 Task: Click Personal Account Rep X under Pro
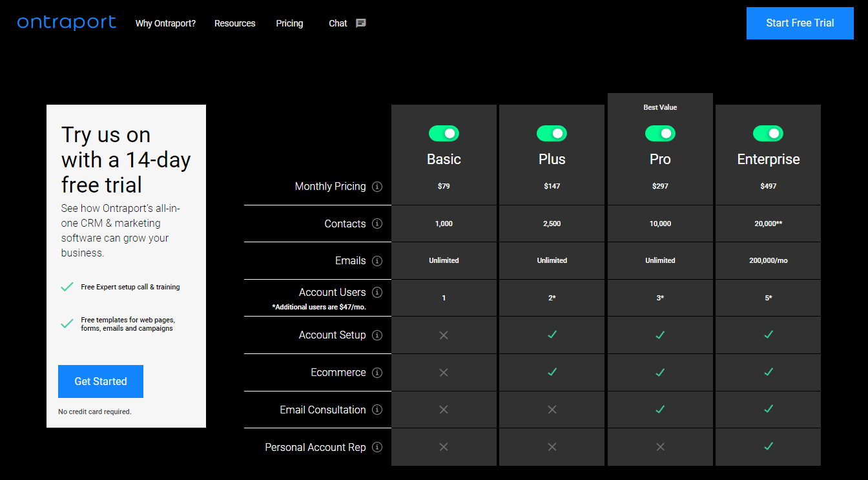pyautogui.click(x=660, y=447)
